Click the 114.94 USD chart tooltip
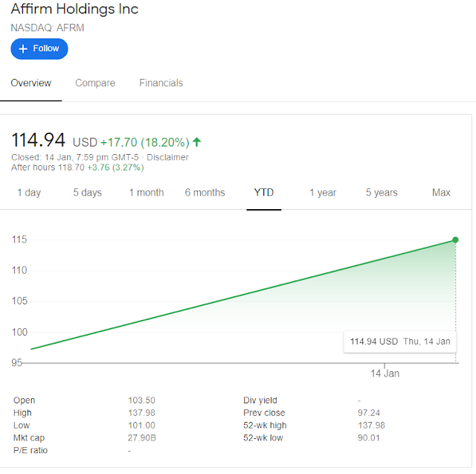The width and height of the screenshot is (476, 474). [x=400, y=342]
